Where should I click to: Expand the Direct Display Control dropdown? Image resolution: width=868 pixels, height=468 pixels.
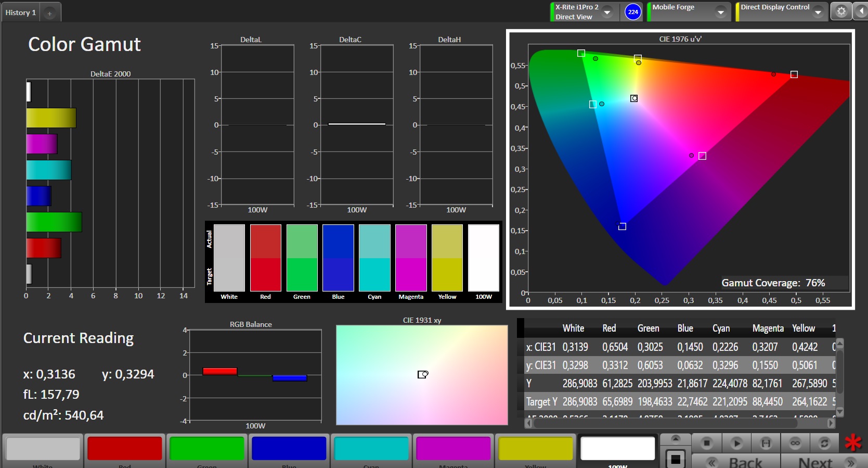[818, 11]
